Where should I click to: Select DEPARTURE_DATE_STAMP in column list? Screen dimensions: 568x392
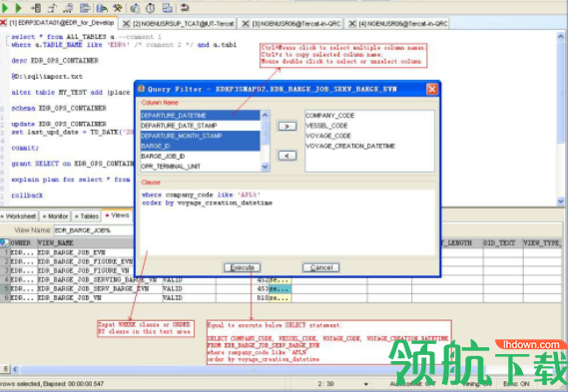[x=200, y=126]
